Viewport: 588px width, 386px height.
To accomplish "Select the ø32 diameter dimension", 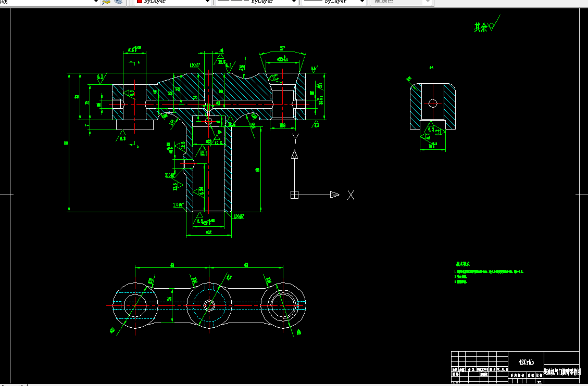I will tap(208, 233).
